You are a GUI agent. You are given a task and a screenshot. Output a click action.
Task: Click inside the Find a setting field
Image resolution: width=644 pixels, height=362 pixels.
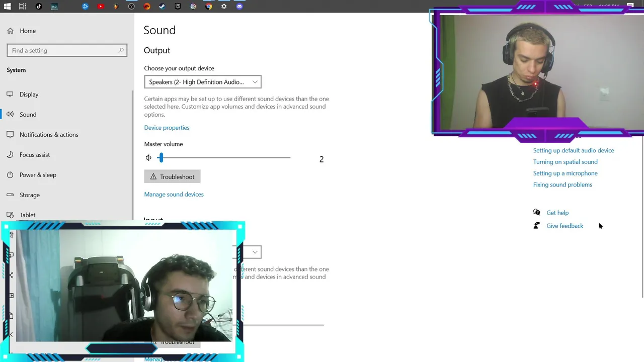pos(67,50)
